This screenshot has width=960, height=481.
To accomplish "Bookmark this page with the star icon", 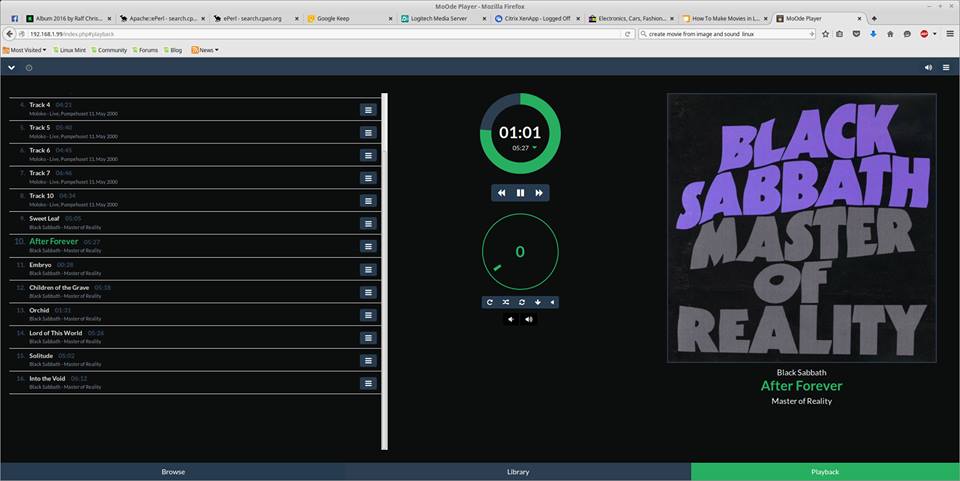I will click(x=825, y=34).
